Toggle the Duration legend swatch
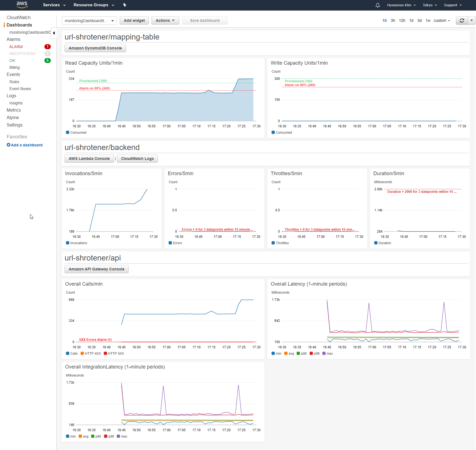 (376, 243)
